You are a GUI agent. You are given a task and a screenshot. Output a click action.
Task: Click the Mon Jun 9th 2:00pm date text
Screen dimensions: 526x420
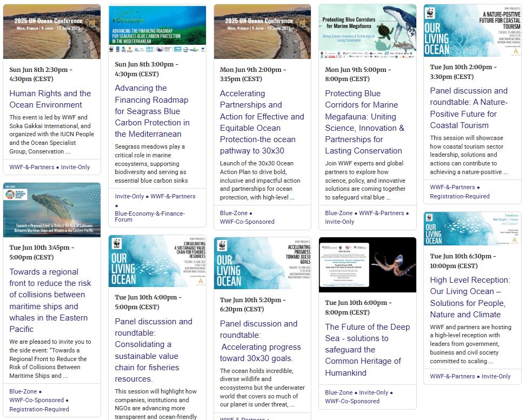point(253,74)
